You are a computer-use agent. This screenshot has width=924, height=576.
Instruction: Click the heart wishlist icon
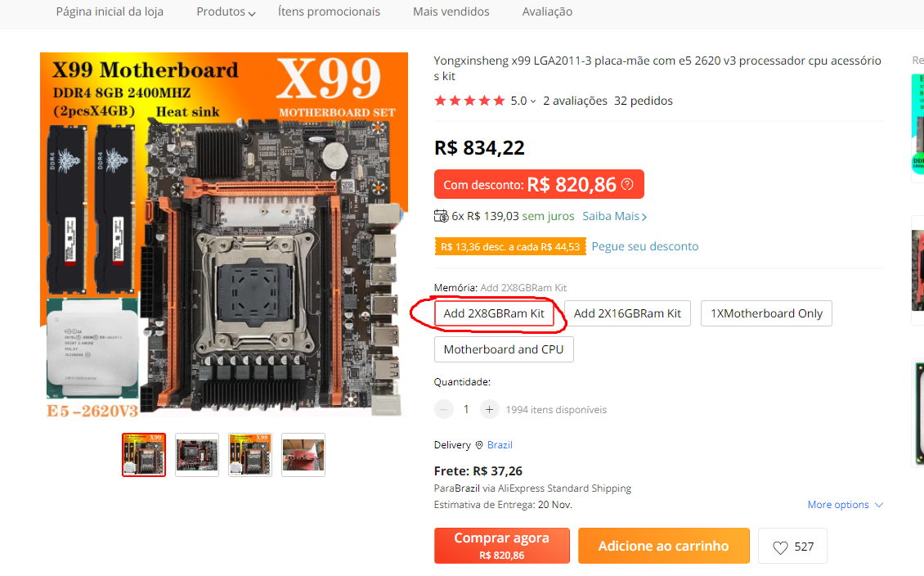coord(779,547)
